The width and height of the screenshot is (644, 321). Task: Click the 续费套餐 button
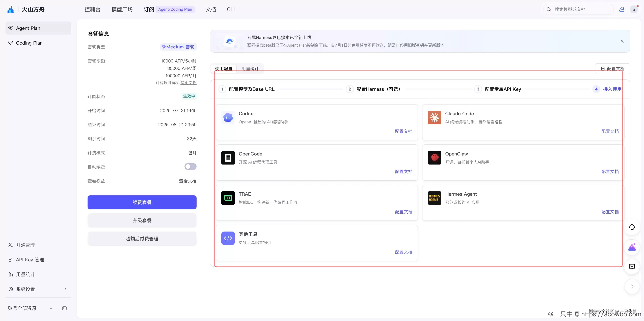point(142,202)
